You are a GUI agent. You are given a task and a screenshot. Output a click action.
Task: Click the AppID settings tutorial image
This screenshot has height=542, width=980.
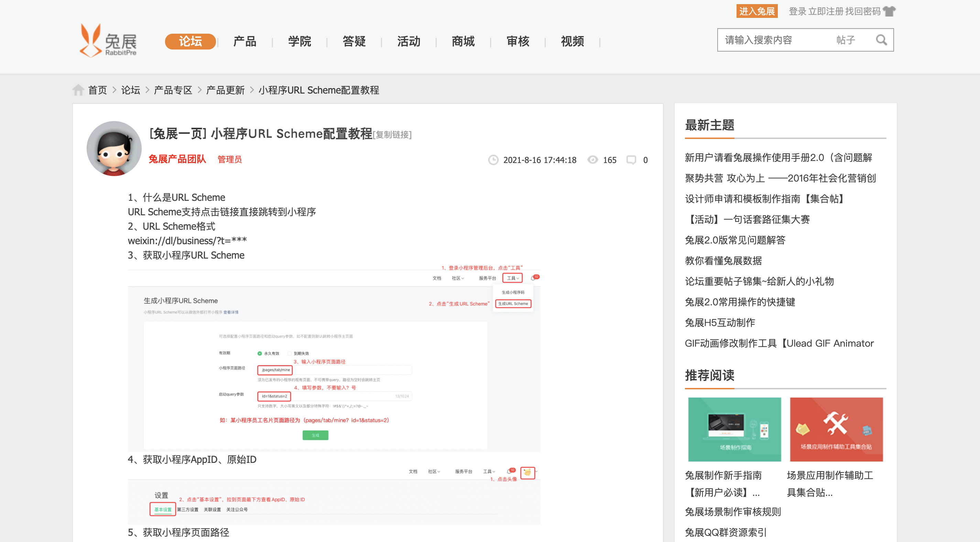[x=334, y=495]
